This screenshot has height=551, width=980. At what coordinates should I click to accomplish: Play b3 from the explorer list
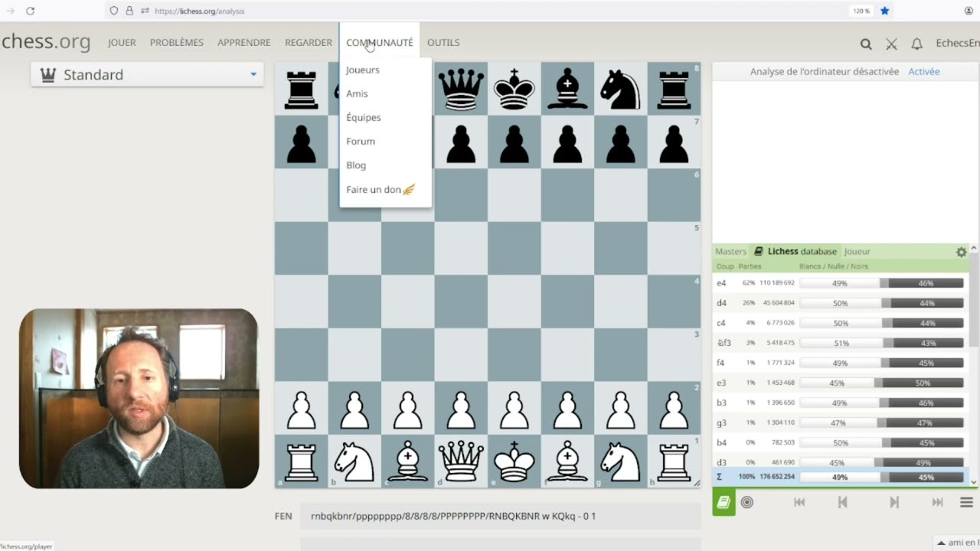click(841, 403)
